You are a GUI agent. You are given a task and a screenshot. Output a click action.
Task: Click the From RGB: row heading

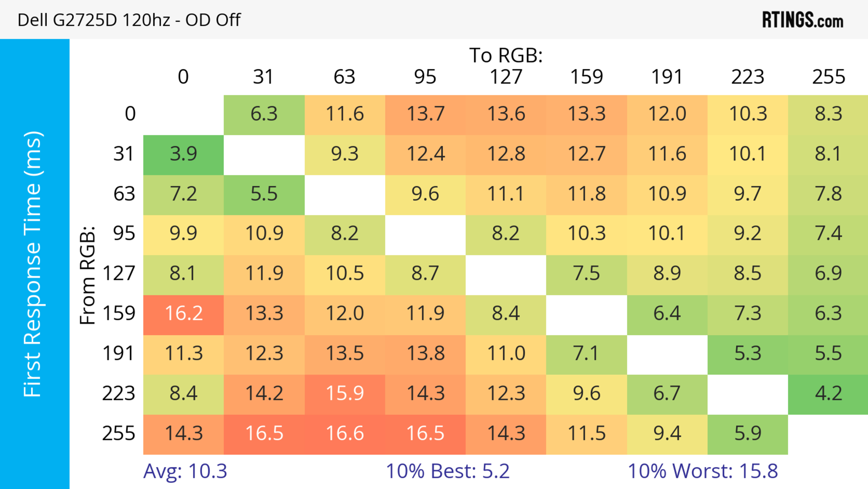87,276
